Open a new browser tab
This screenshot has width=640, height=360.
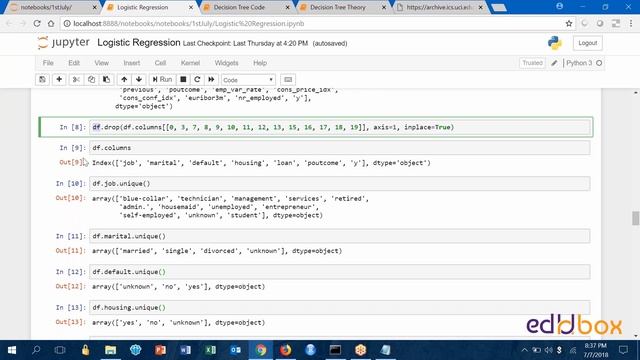tap(499, 7)
